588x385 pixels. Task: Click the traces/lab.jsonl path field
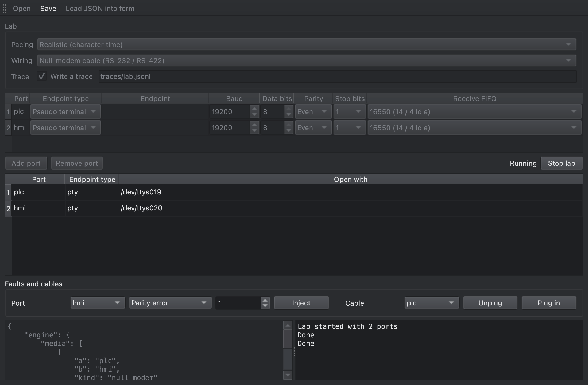coord(338,76)
